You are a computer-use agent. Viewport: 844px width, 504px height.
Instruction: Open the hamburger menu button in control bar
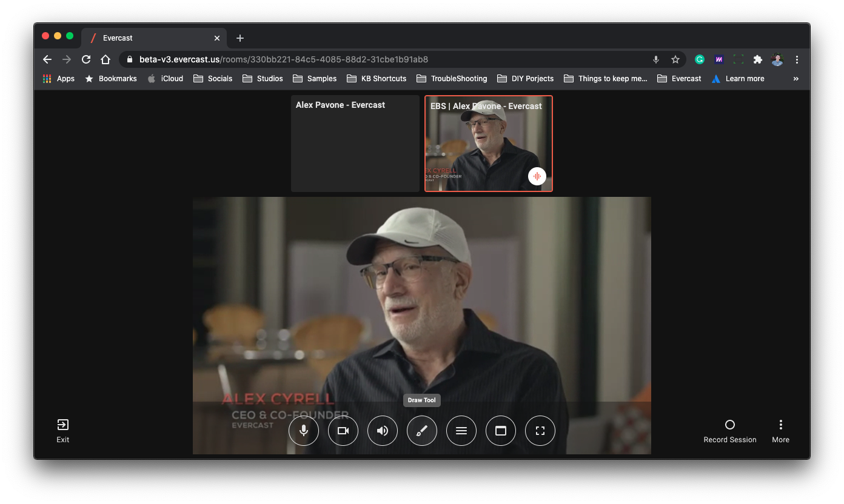point(461,431)
